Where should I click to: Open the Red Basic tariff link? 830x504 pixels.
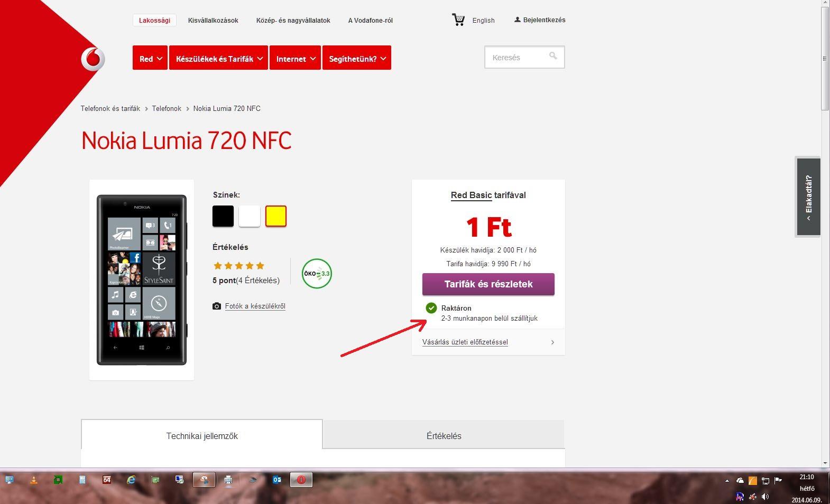(471, 195)
